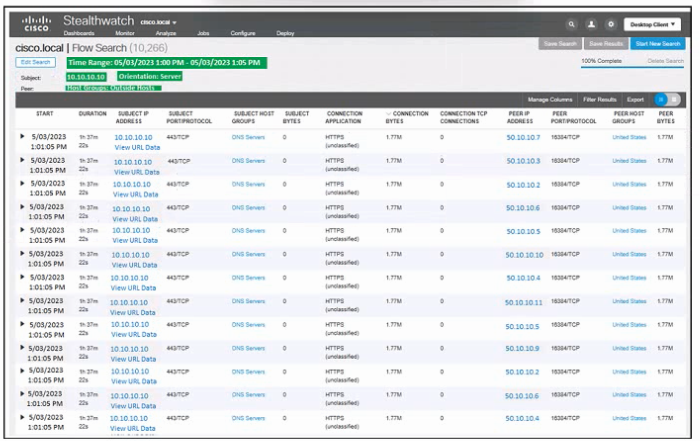Click the Edit Search button
700x441 pixels.
[x=35, y=62]
